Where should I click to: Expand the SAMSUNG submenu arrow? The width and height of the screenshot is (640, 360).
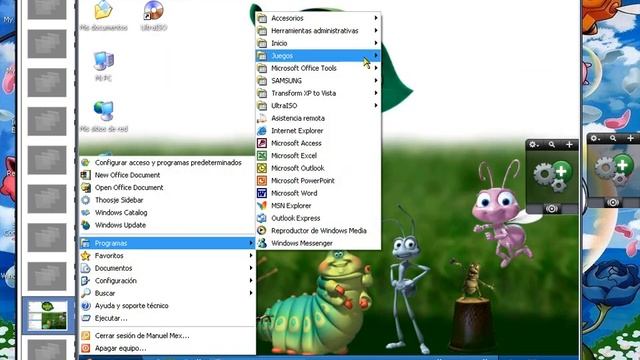(376, 80)
